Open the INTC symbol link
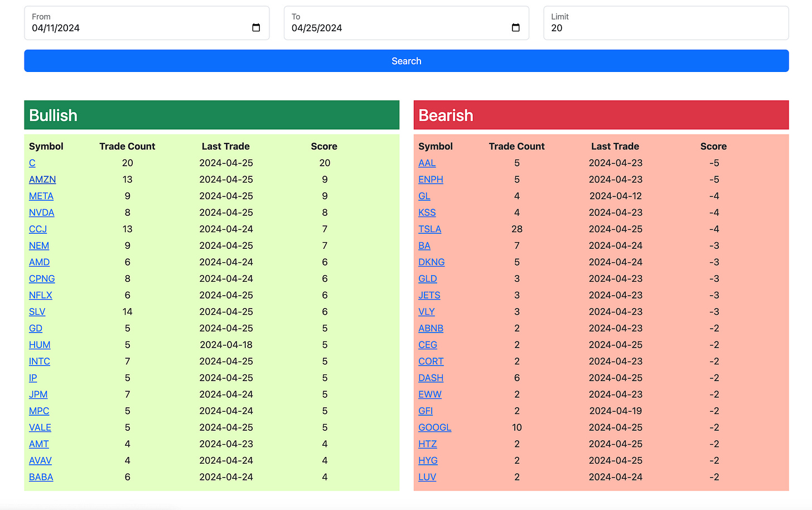812x510 pixels. coord(40,362)
